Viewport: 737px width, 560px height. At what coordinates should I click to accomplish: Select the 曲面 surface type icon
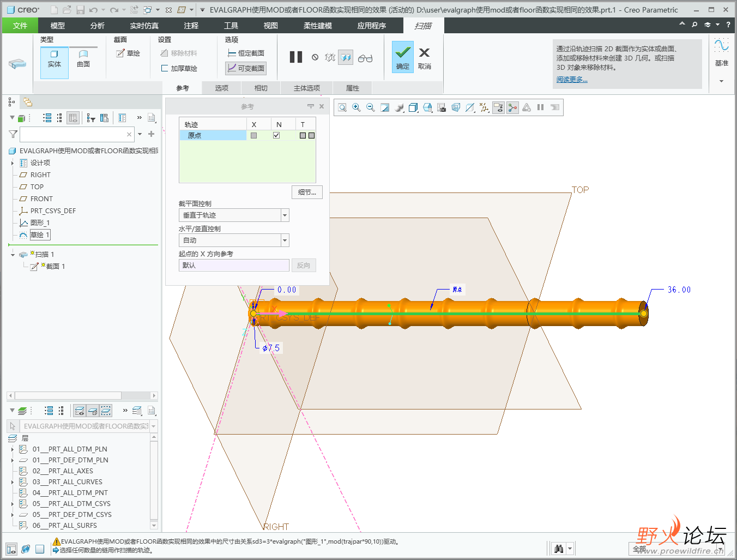[83, 59]
